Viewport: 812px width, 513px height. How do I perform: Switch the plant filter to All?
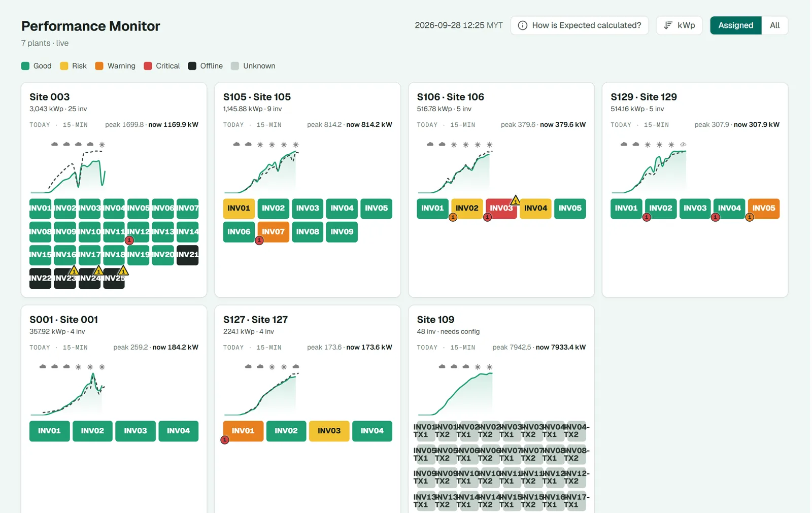[774, 25]
